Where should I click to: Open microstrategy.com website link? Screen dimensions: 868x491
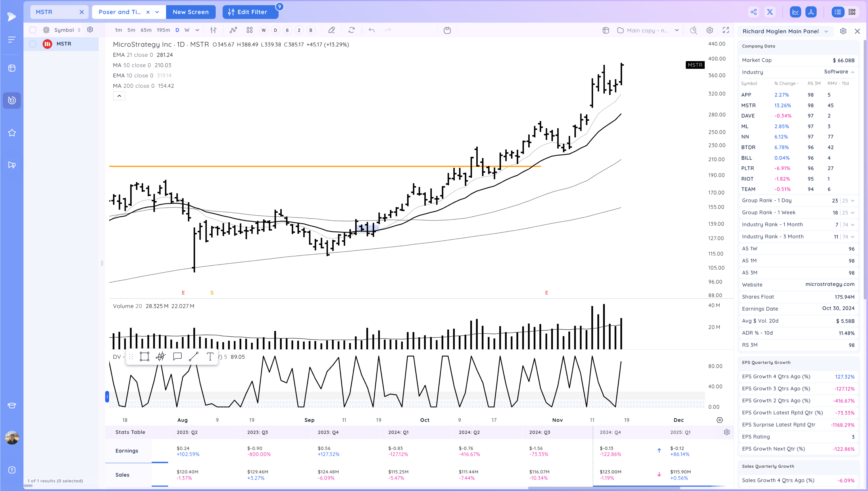coord(830,284)
